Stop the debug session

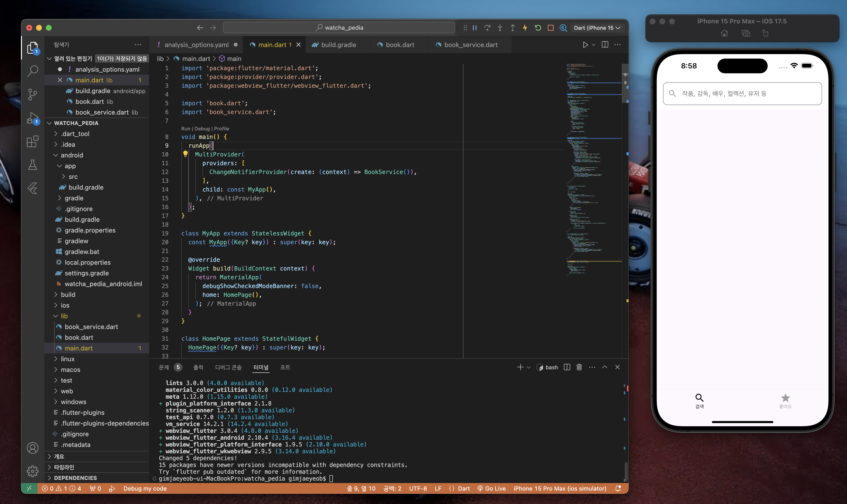(x=551, y=28)
